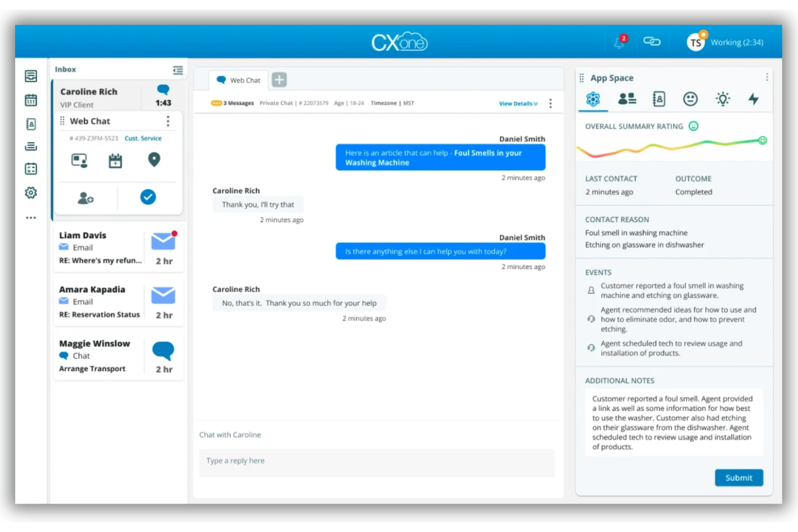
Task: Expand View Details in chat header
Action: click(518, 103)
